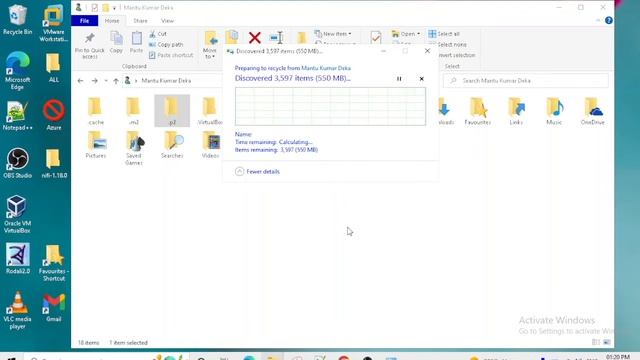Click Select all in ribbon
The image size is (640, 360).
click(444, 34)
